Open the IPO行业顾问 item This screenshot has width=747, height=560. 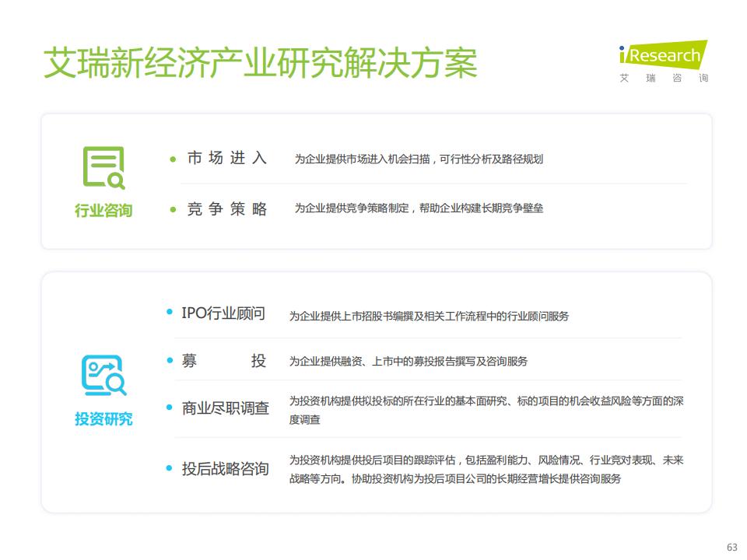(x=223, y=313)
